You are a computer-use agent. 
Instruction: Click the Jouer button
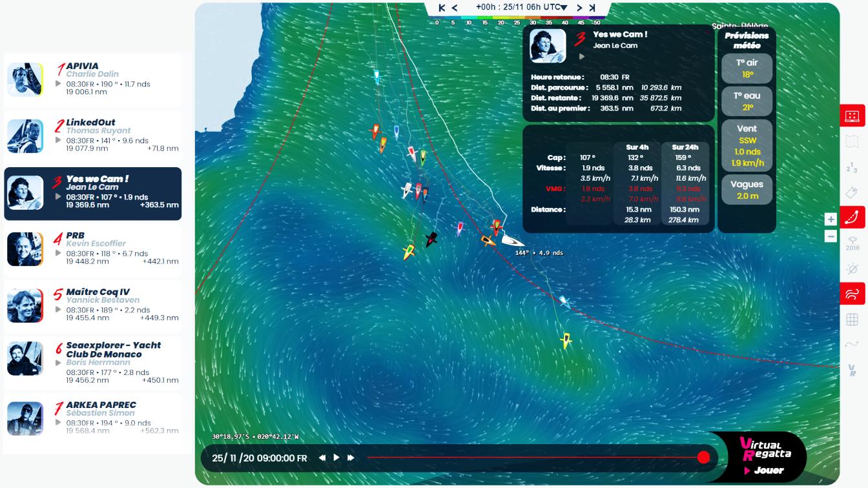tap(768, 471)
